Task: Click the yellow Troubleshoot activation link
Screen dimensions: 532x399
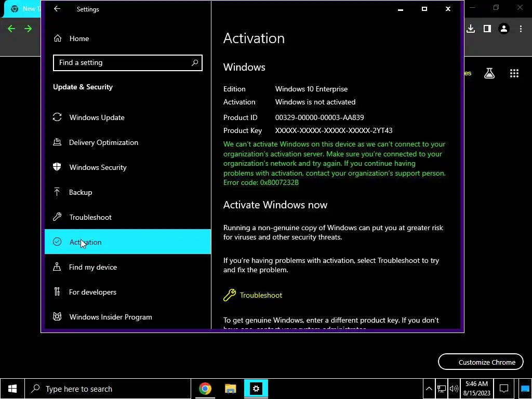Action: click(261, 295)
